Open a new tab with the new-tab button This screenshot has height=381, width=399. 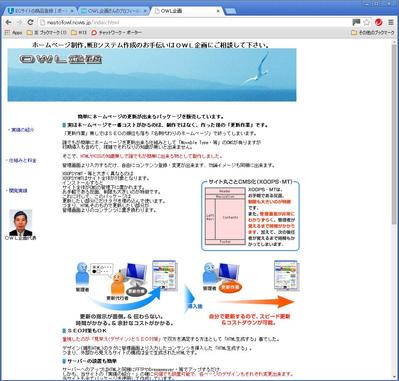click(x=230, y=11)
